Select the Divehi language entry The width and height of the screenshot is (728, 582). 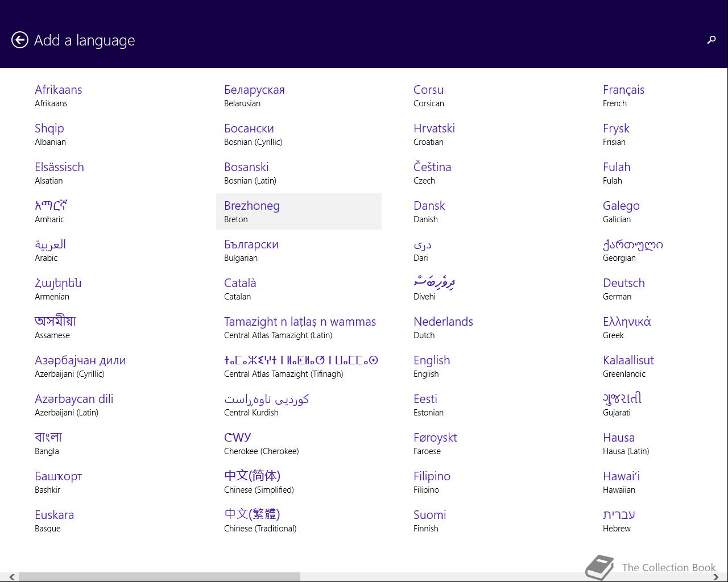488,289
